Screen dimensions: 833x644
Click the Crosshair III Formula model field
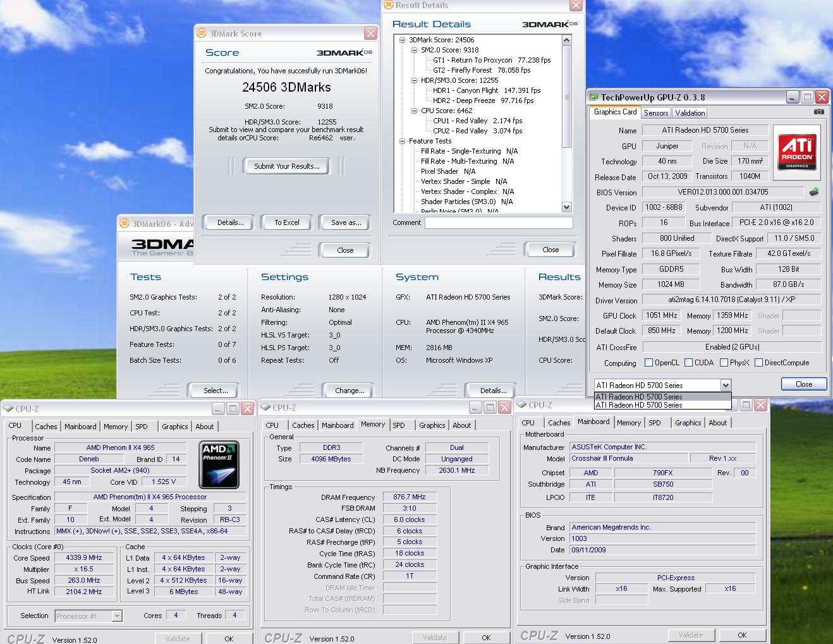pyautogui.click(x=629, y=458)
